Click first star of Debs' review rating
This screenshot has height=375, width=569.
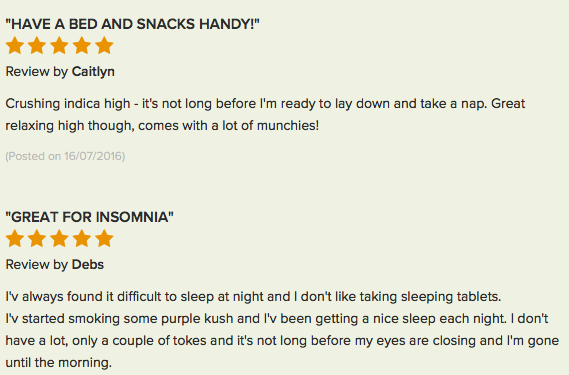point(15,239)
